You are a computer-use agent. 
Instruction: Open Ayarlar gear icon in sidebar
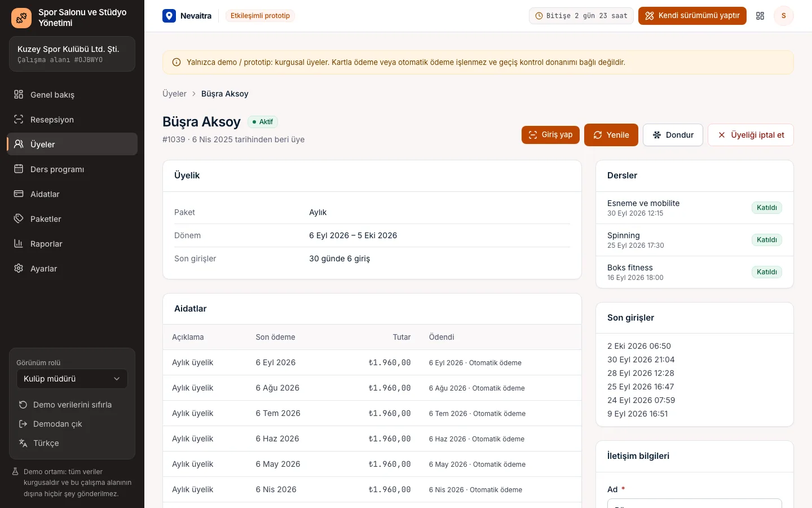(19, 268)
